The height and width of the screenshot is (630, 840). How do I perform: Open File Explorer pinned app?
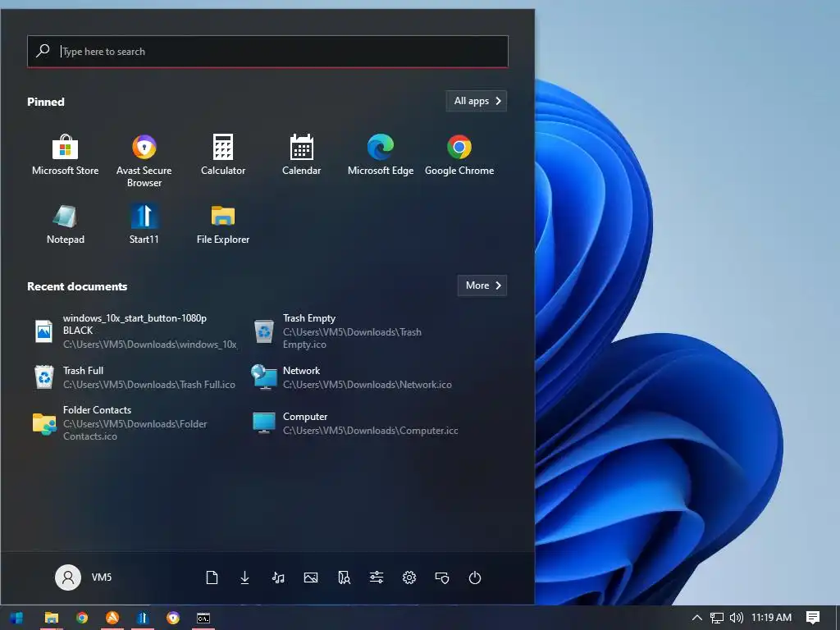click(x=223, y=224)
